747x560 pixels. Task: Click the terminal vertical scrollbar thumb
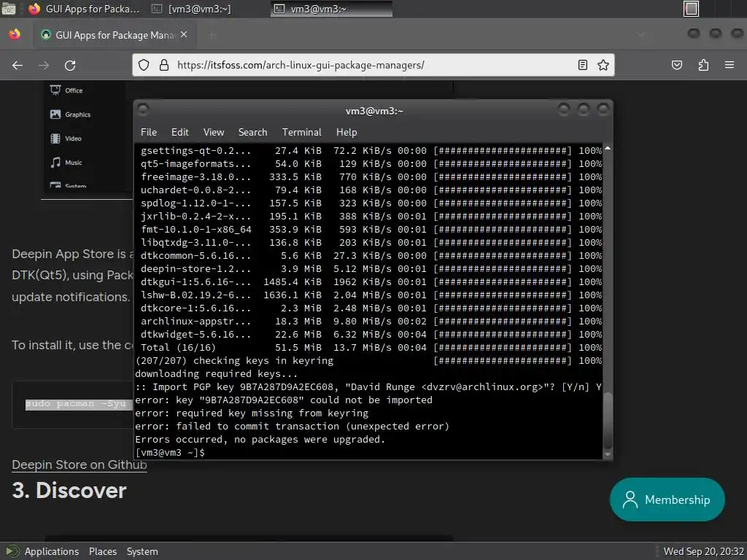pos(608,420)
